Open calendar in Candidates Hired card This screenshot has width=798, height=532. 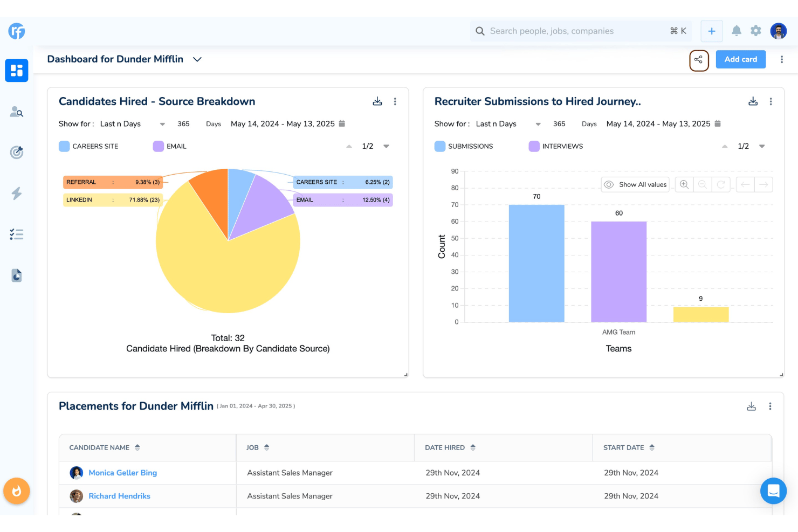tap(342, 123)
